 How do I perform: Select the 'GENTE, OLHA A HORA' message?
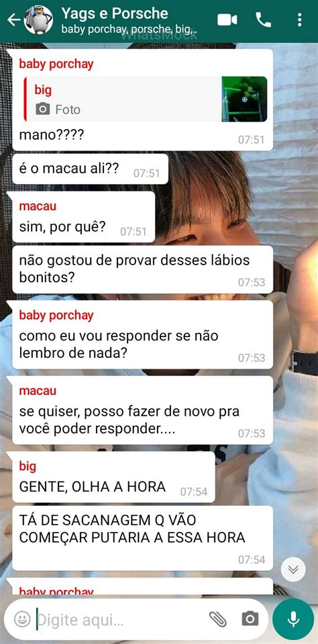click(x=113, y=477)
